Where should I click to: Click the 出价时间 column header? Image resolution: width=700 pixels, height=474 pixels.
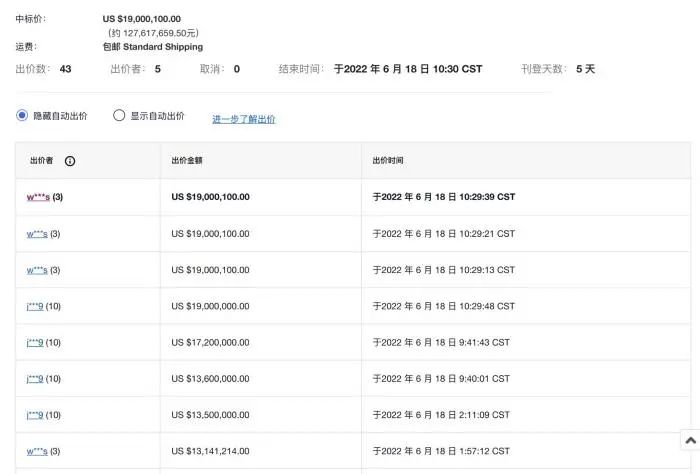388,160
